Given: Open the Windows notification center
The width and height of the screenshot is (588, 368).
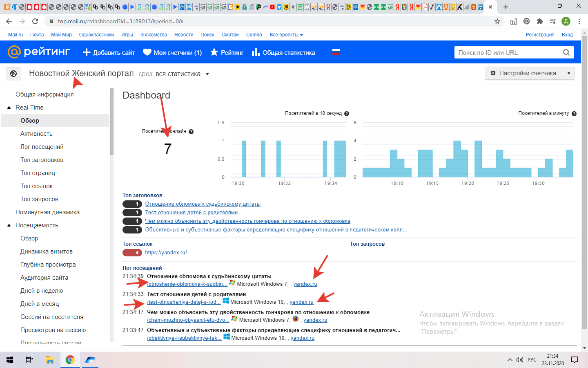Looking at the screenshot, I should click(x=575, y=360).
